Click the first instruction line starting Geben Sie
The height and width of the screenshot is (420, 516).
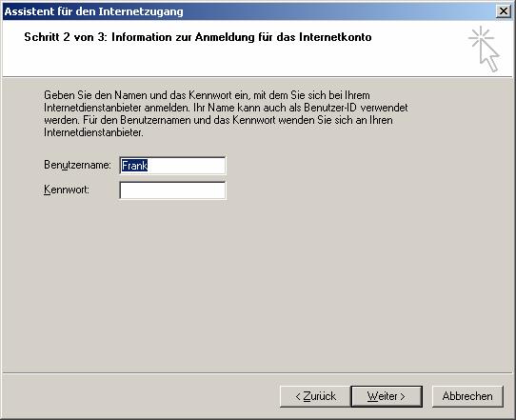207,95
